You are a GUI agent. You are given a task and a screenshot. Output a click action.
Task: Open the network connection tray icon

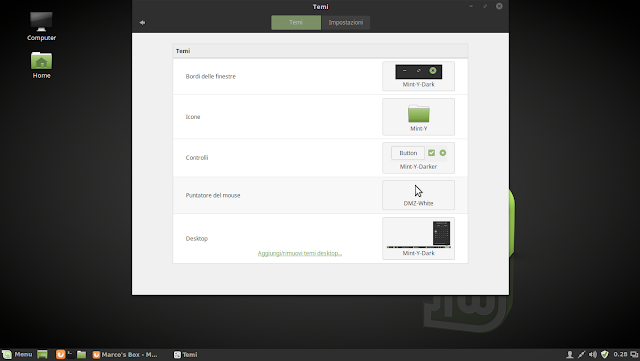(x=581, y=354)
